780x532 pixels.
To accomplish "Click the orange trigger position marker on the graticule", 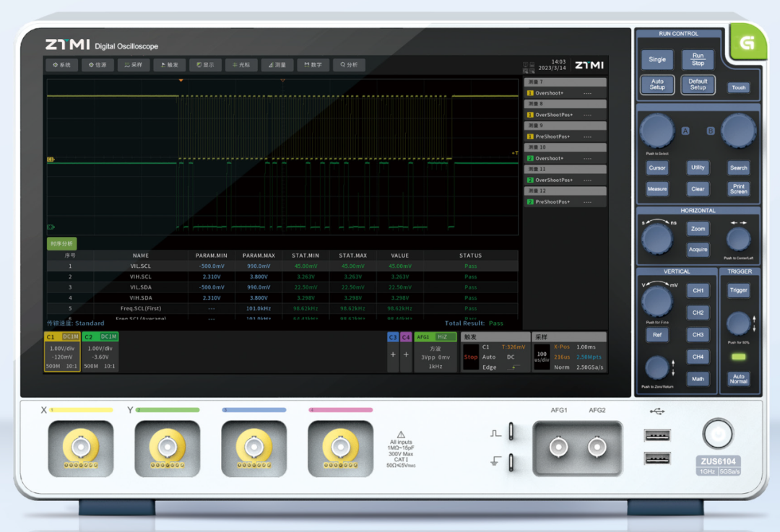I will [x=181, y=80].
